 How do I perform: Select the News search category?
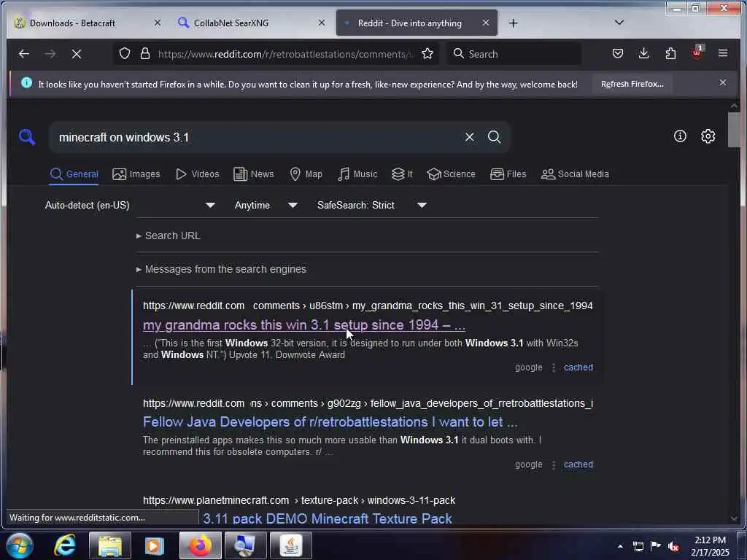(253, 174)
